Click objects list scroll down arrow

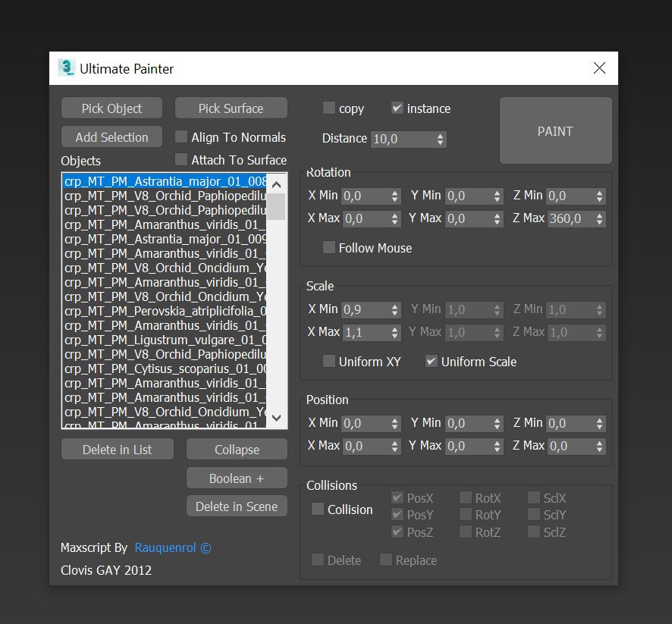276,418
